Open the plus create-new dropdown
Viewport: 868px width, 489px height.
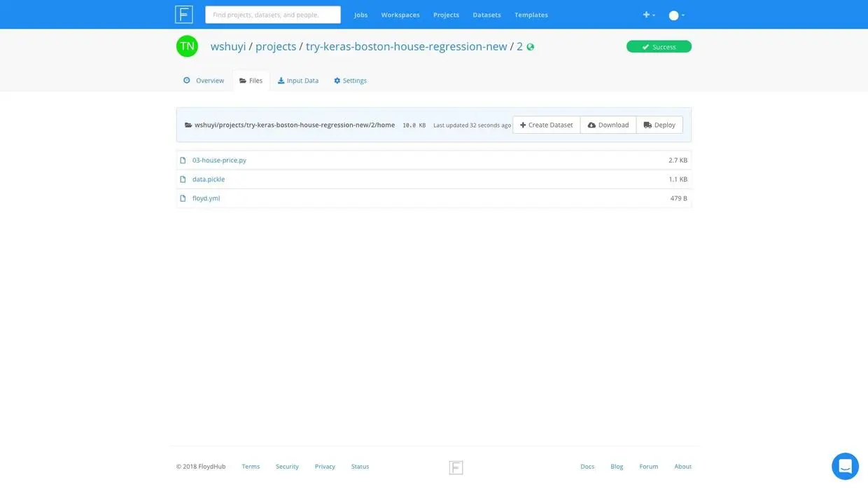point(649,15)
